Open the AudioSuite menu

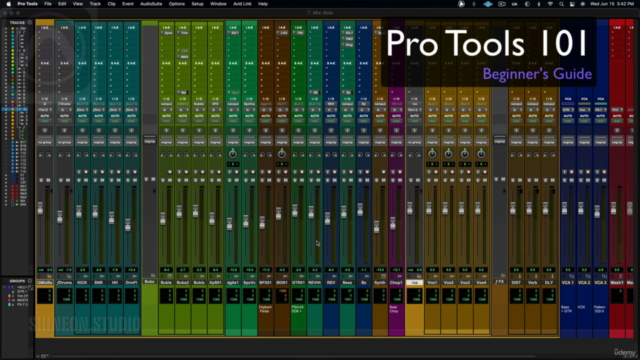coord(151,4)
